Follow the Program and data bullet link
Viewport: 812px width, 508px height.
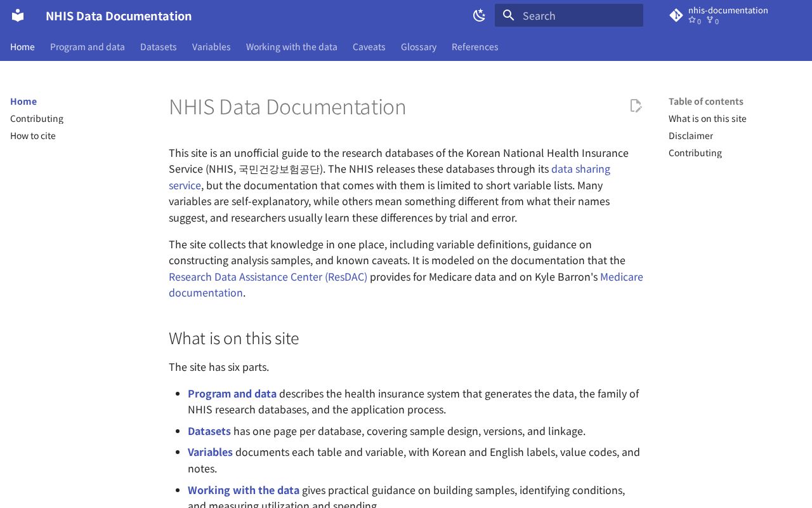tap(232, 394)
